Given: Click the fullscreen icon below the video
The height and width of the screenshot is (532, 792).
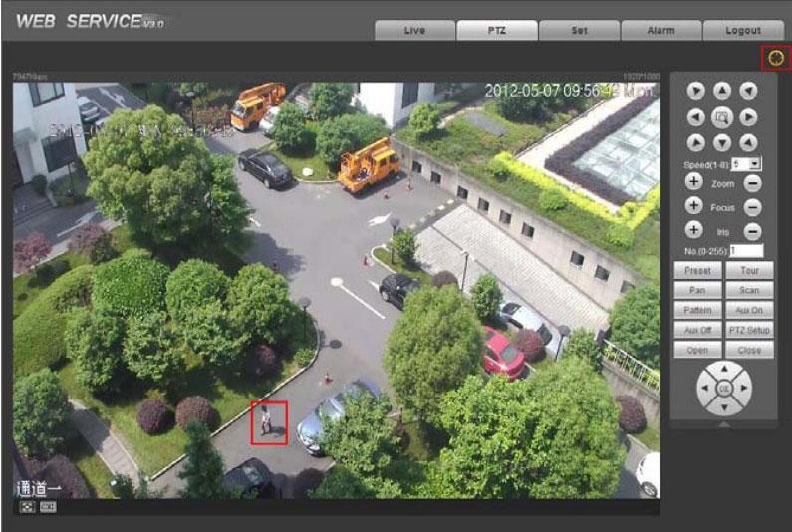Looking at the screenshot, I should 27,506.
